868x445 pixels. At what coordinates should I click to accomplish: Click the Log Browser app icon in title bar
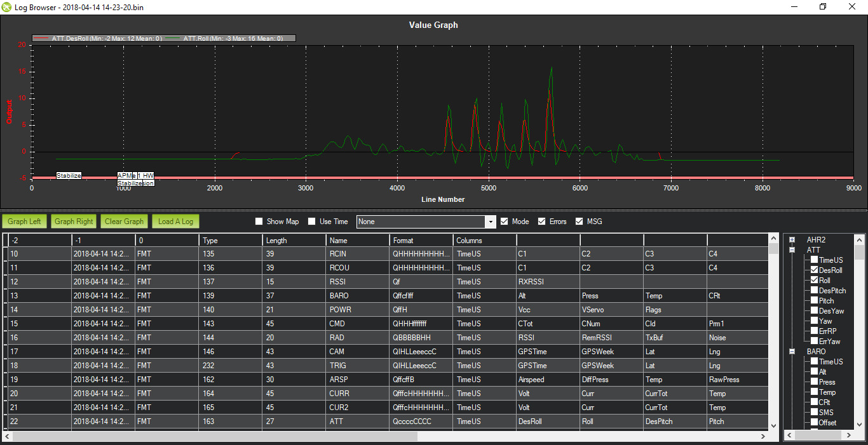point(7,6)
